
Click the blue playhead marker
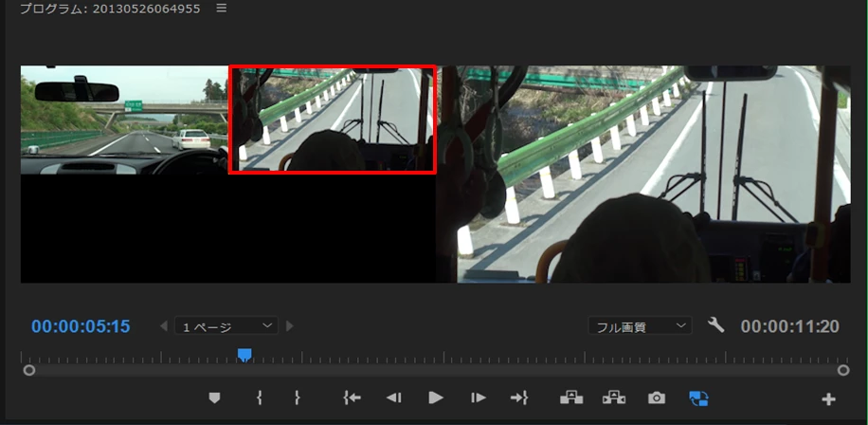[x=244, y=355]
